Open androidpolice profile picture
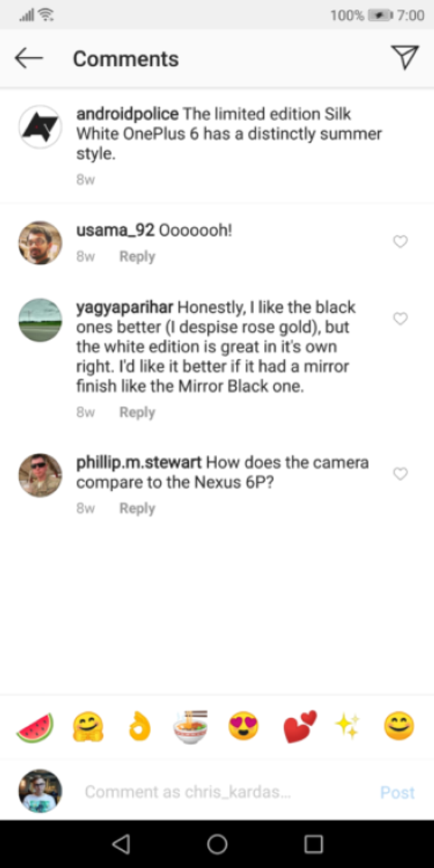 [40, 127]
